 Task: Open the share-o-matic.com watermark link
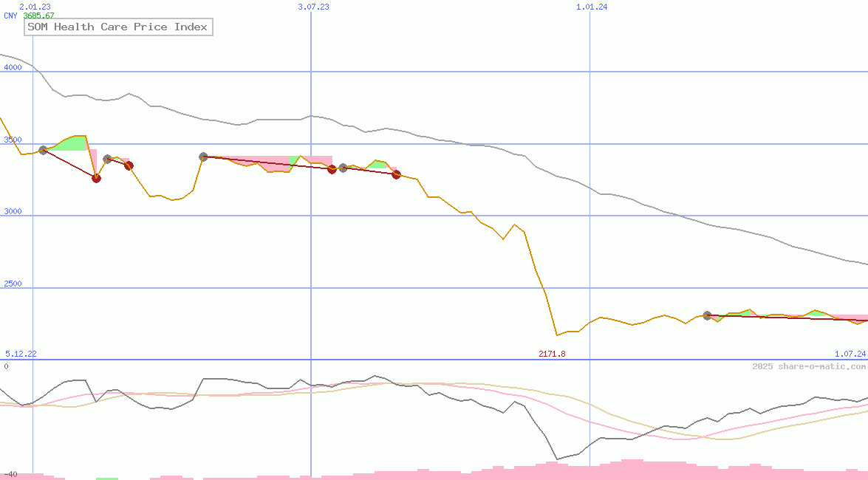(809, 366)
